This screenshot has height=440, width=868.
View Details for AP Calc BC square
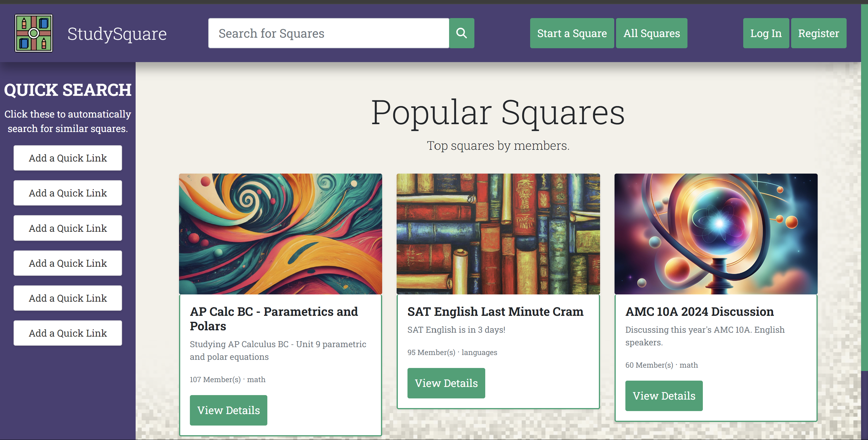(x=228, y=410)
